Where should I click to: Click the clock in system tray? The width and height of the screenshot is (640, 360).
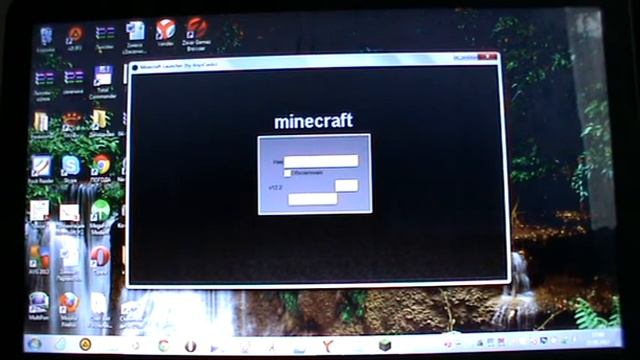[x=598, y=338]
